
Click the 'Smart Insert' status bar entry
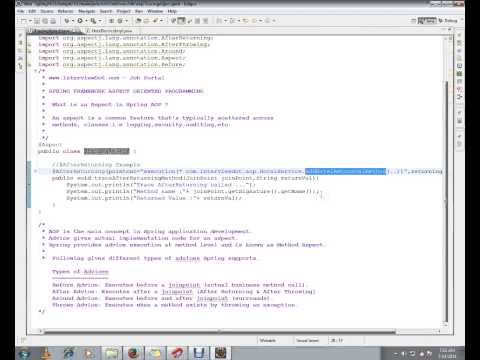tap(307, 340)
